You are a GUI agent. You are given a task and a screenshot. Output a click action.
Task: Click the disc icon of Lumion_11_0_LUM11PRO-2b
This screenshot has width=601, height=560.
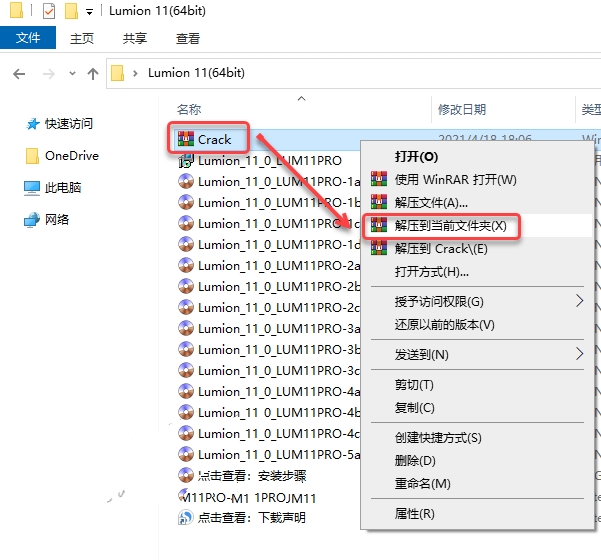(186, 286)
